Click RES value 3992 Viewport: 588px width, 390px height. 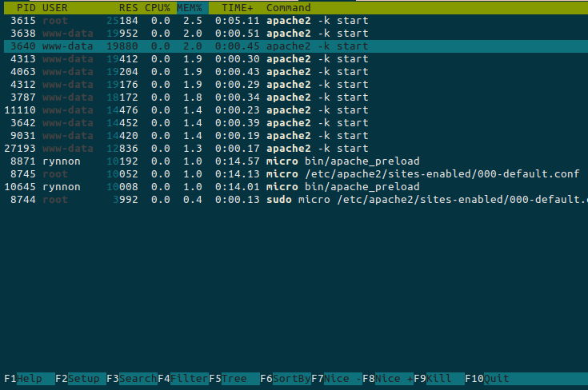tap(126, 199)
